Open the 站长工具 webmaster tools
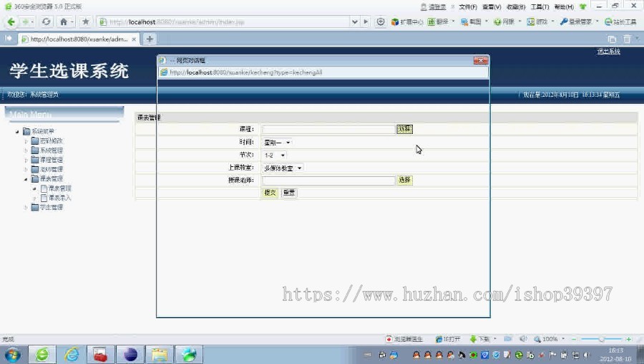This screenshot has width=644, height=364. (620, 21)
